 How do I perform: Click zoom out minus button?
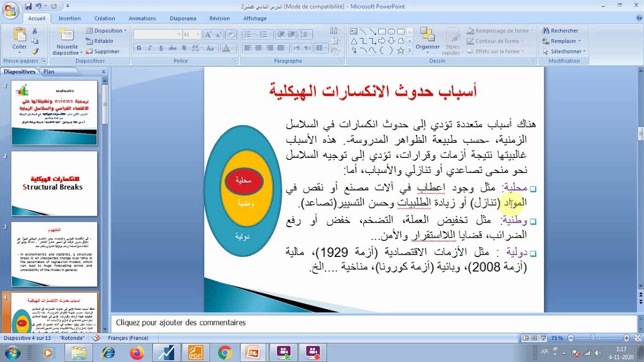(570, 338)
